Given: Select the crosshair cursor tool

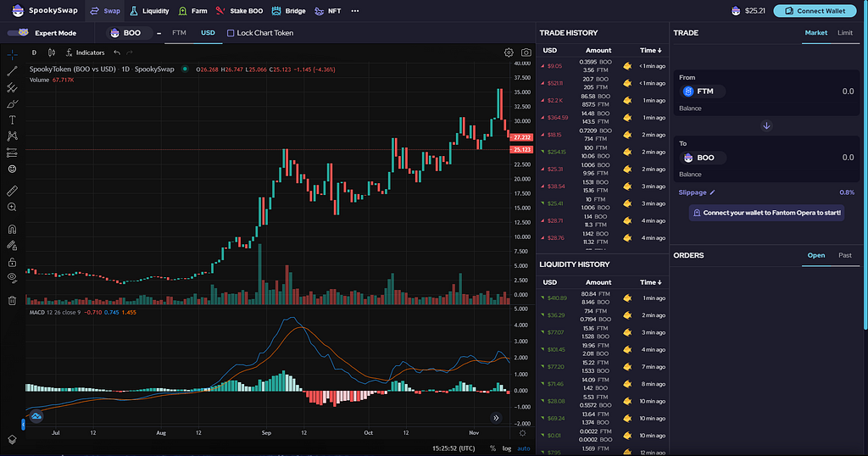Looking at the screenshot, I should tap(12, 54).
